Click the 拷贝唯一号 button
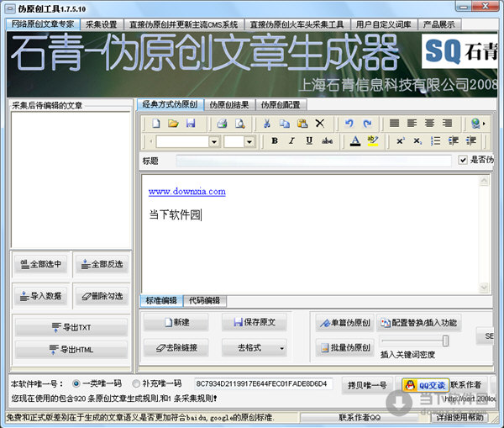The width and height of the screenshot is (504, 428). point(367,385)
